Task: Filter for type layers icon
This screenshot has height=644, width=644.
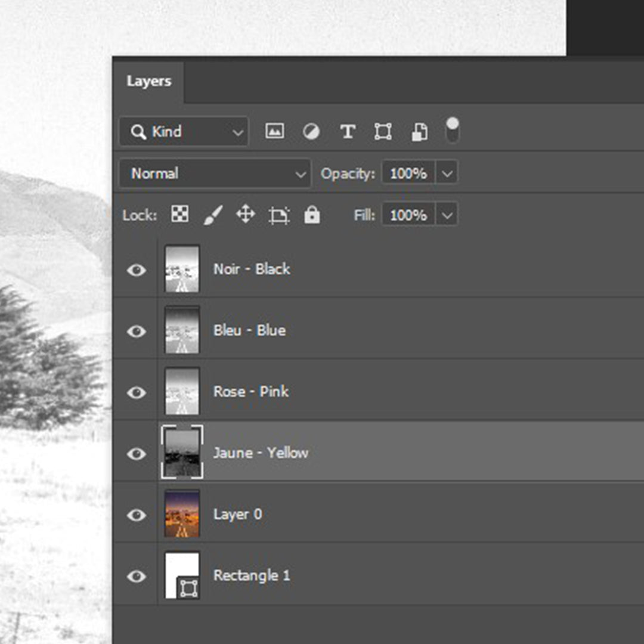Action: pyautogui.click(x=347, y=132)
